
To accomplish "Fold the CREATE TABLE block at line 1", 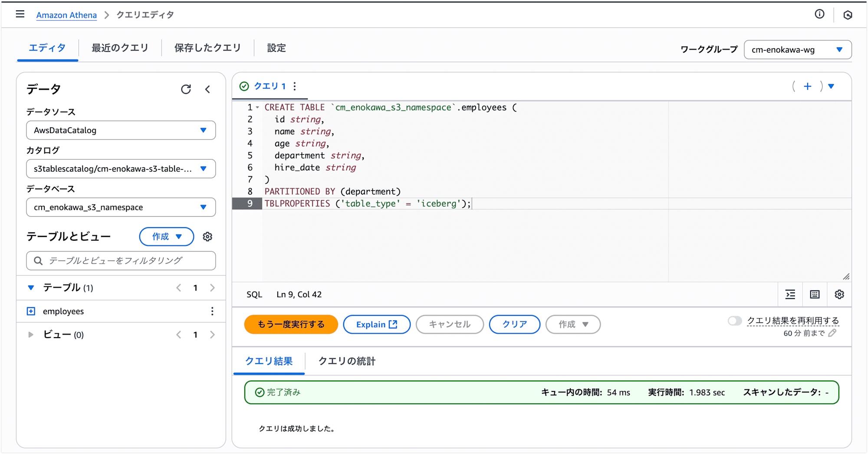I will (257, 107).
